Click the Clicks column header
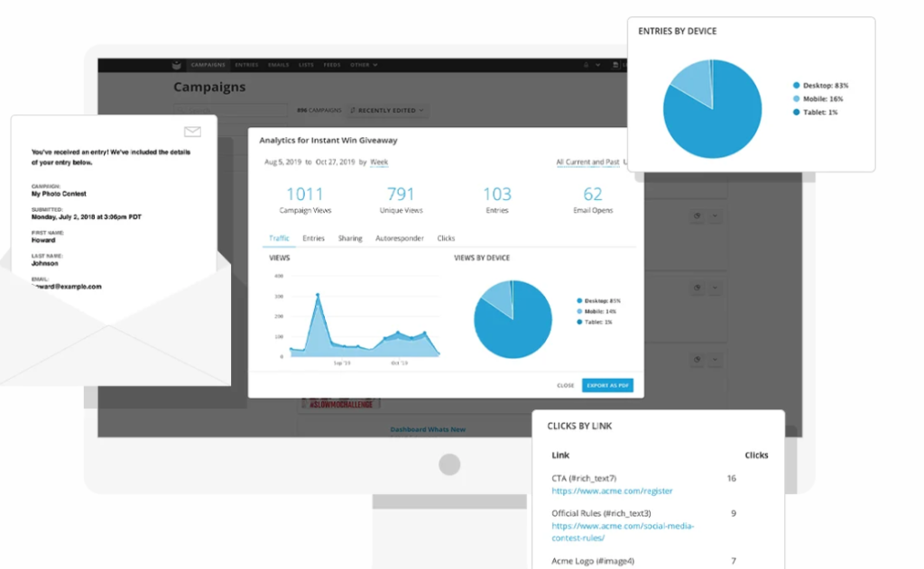The image size is (924, 569). (756, 454)
